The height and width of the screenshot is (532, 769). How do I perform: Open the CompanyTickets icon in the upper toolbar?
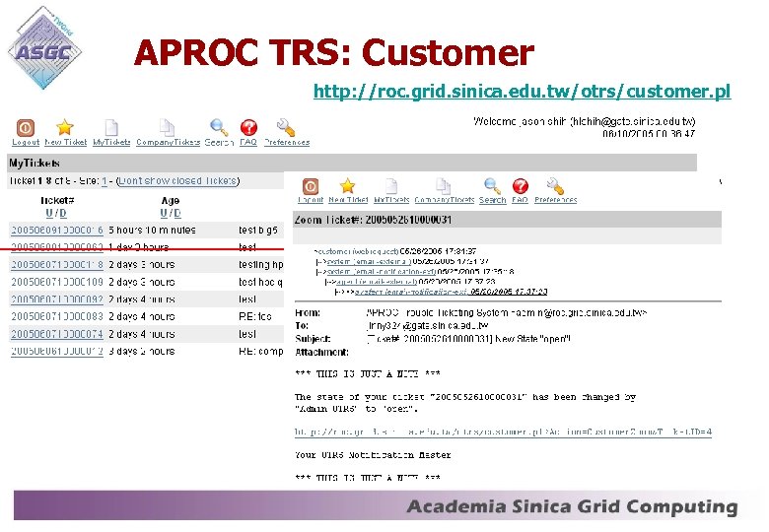point(167,128)
